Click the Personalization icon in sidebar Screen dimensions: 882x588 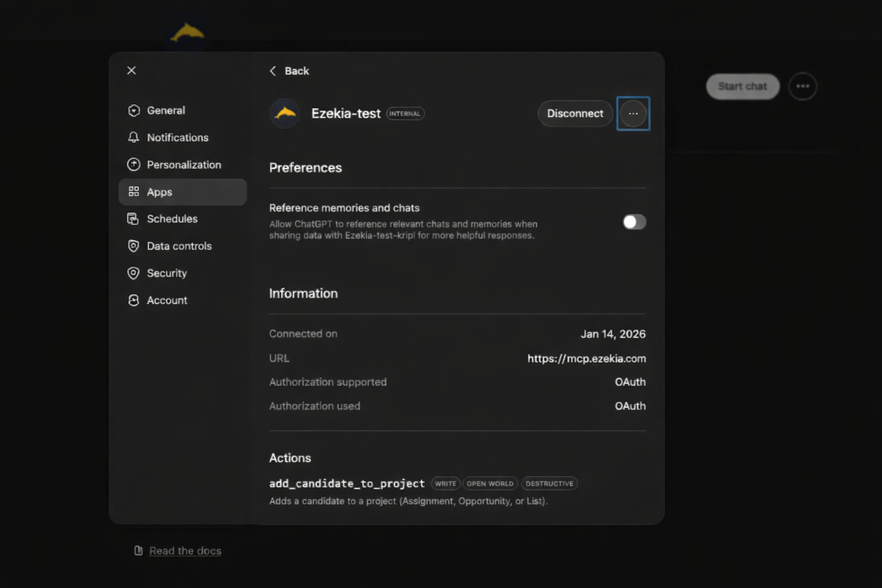coord(134,165)
